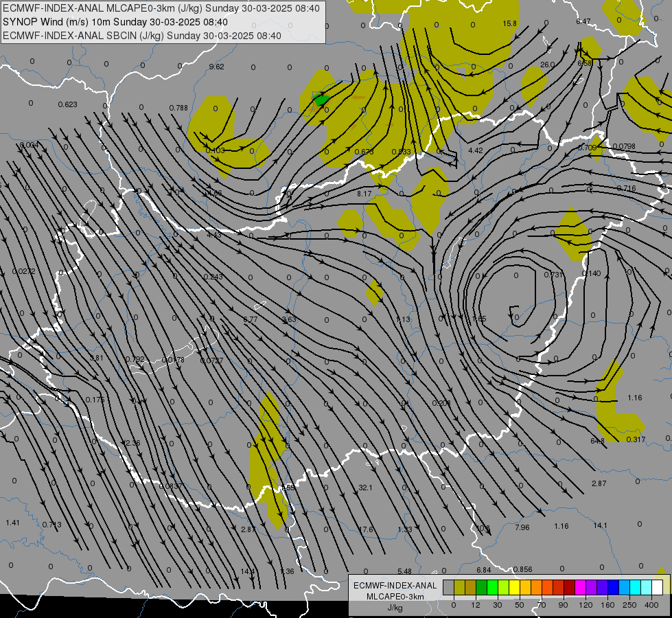Click the station value 64.8

pos(597,441)
